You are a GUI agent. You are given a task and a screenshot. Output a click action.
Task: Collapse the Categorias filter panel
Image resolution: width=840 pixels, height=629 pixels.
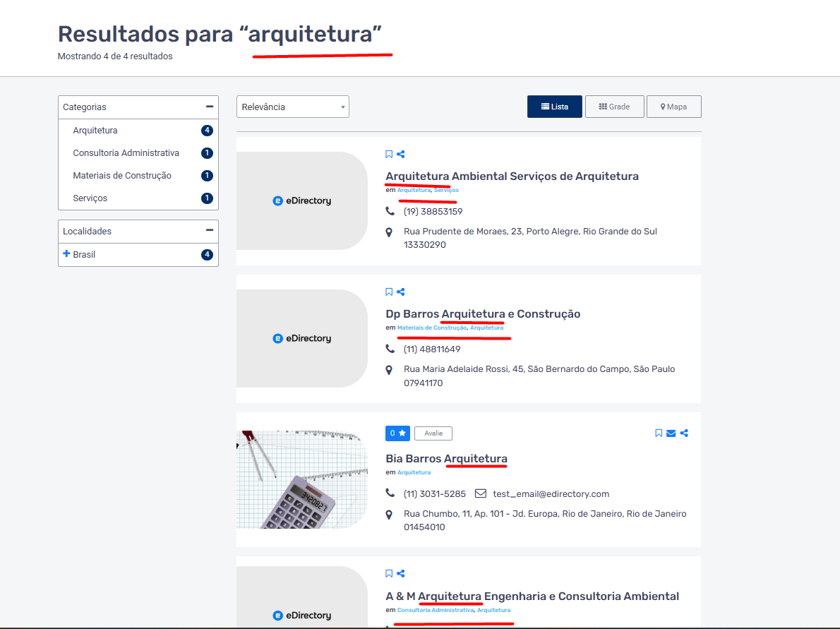click(210, 107)
